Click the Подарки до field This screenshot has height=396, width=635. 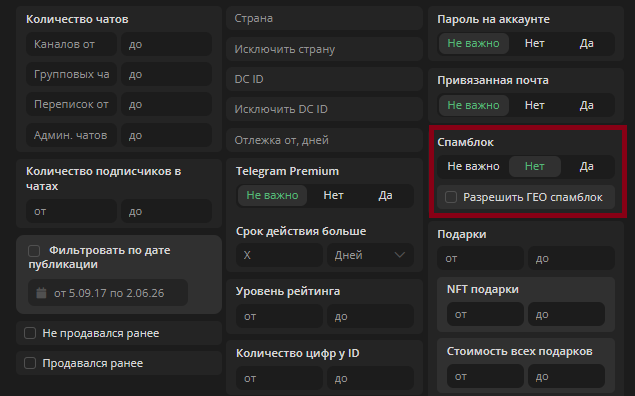(x=571, y=258)
